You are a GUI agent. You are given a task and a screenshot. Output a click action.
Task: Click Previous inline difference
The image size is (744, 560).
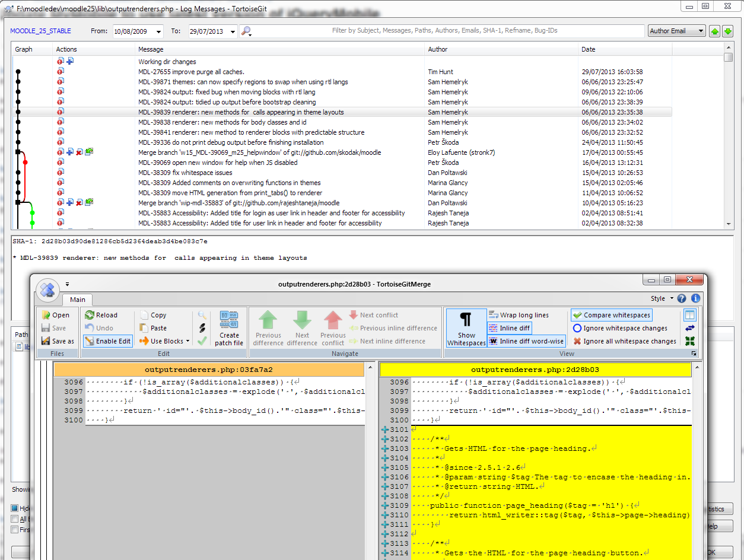point(393,328)
